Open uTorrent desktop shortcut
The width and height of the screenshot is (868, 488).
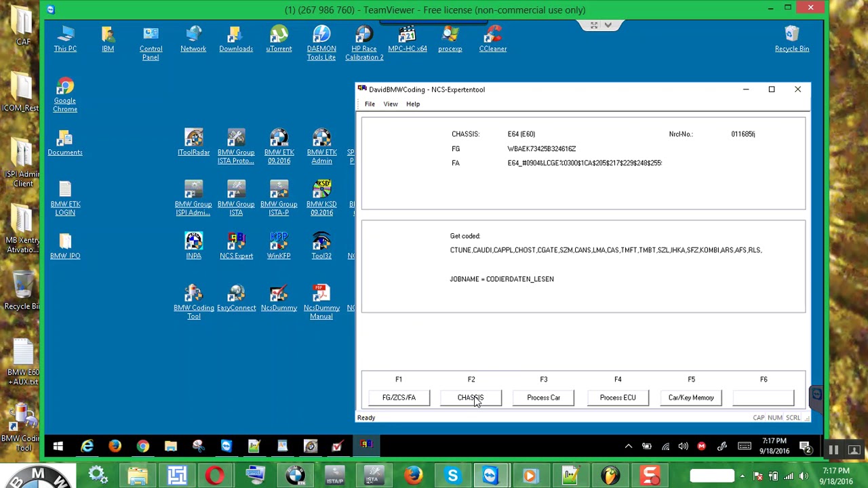(279, 39)
